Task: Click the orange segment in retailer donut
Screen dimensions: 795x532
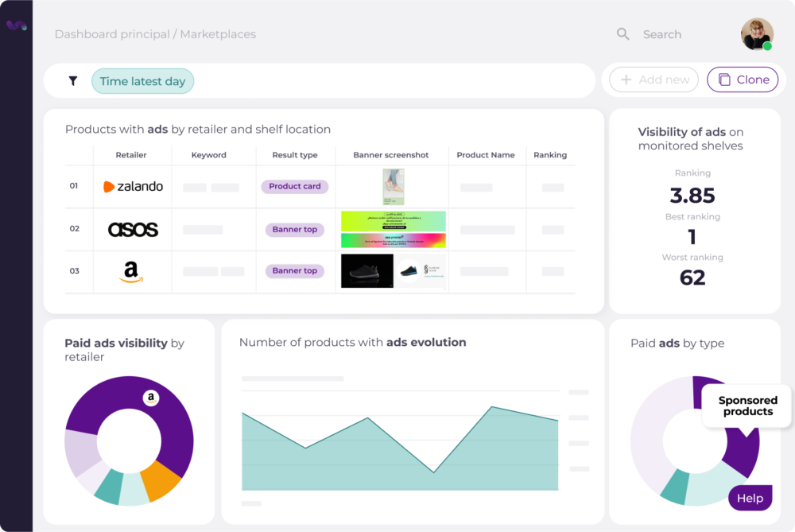Action: (162, 480)
